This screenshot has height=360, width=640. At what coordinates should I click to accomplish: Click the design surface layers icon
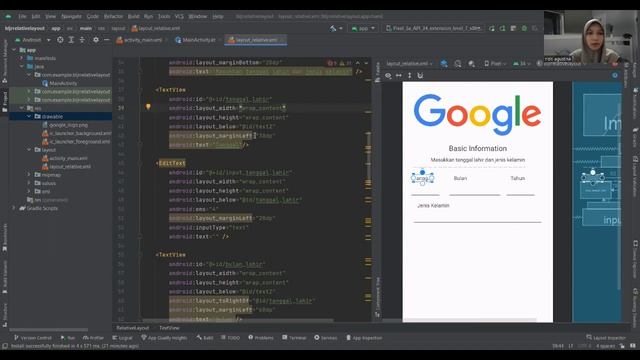[x=444, y=64]
